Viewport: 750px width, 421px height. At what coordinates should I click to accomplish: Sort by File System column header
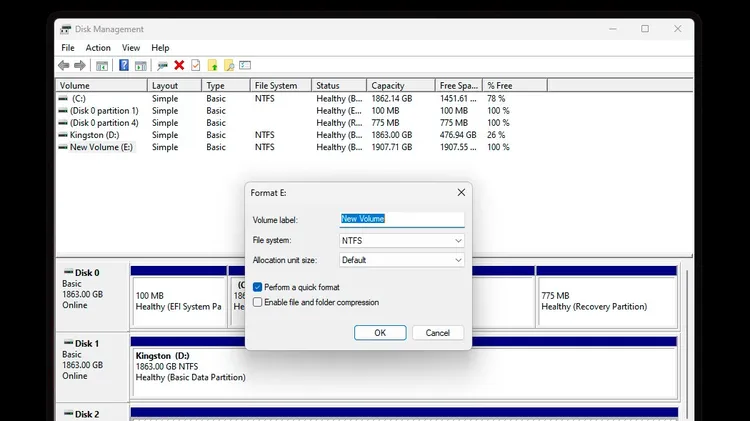pos(281,86)
